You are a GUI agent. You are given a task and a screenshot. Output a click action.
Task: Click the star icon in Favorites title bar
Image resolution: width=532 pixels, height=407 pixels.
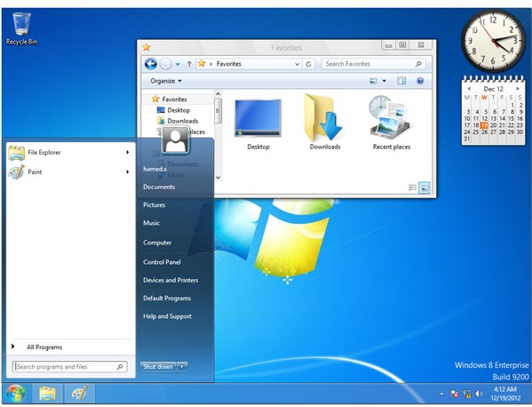[147, 47]
